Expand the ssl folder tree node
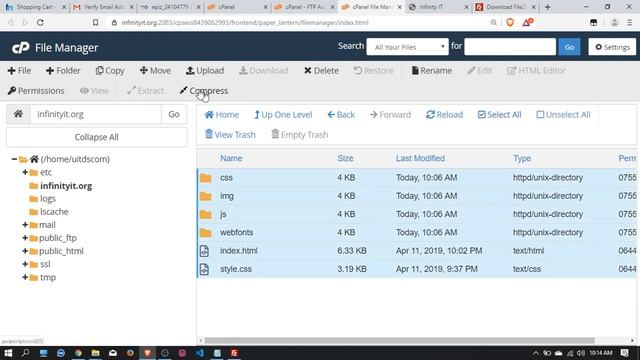This screenshot has height=360, width=640. [x=25, y=264]
